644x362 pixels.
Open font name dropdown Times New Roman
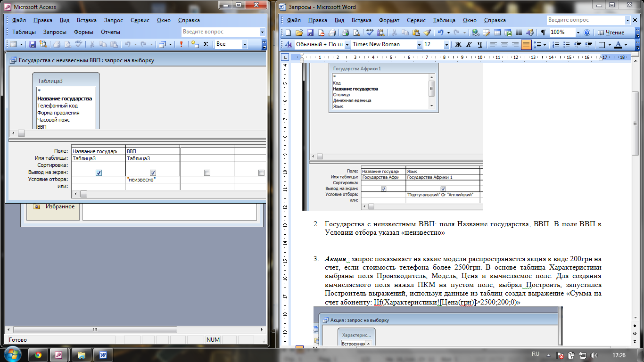[419, 45]
